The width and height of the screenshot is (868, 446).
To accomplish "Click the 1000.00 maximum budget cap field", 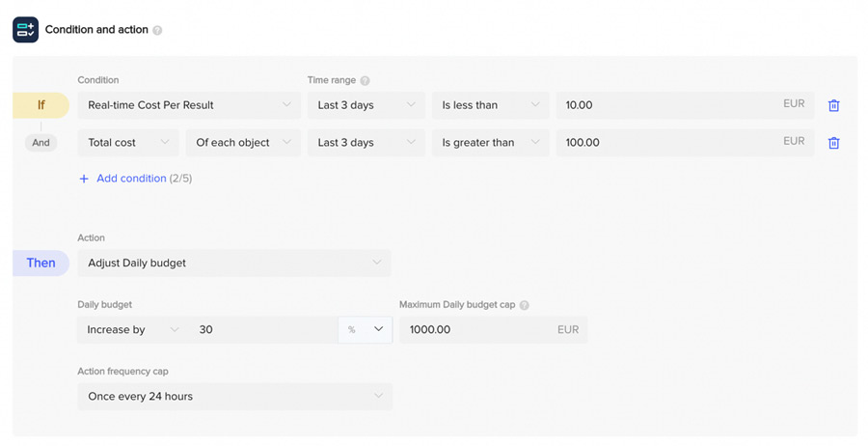I will [477, 330].
